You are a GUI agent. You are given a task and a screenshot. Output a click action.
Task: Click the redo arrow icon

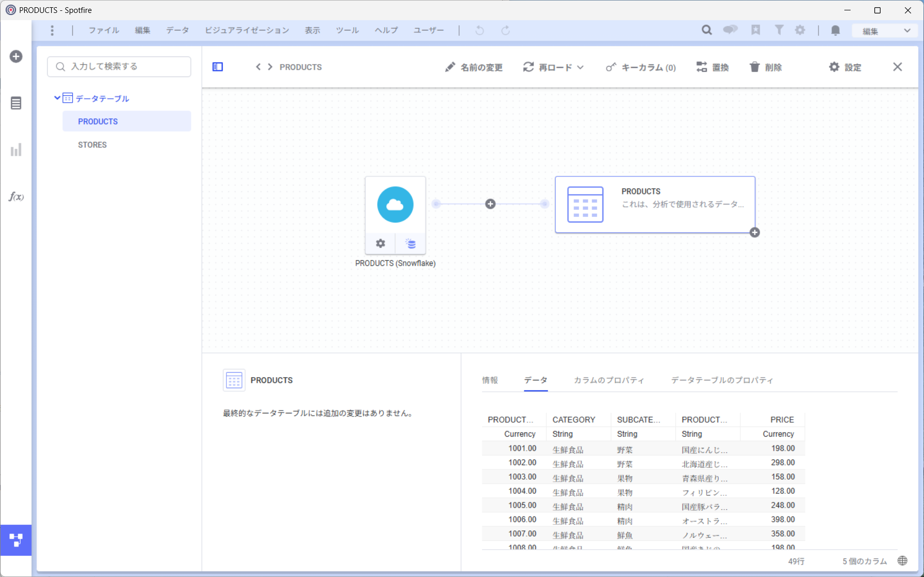tap(506, 31)
